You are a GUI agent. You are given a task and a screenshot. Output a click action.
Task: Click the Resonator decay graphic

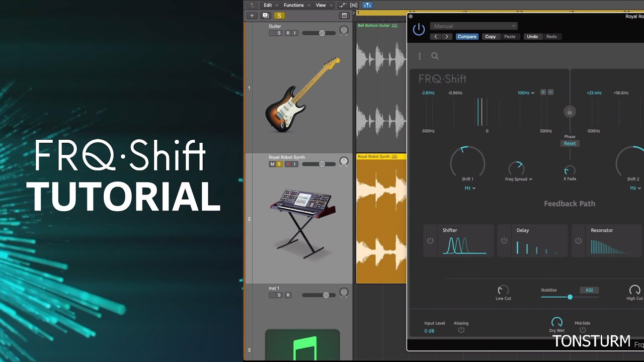[611, 247]
